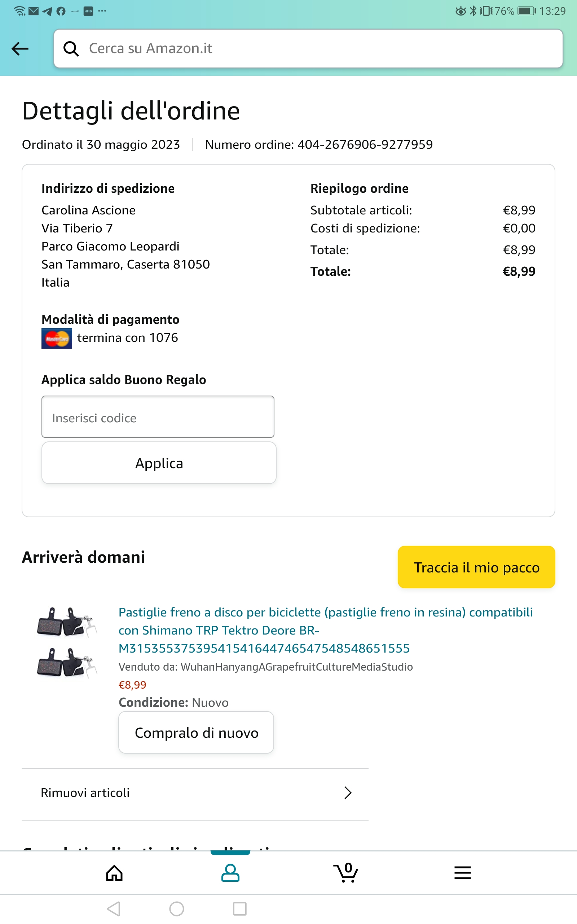The height and width of the screenshot is (924, 577).
Task: Tap the Mastercard payment icon
Action: (57, 338)
